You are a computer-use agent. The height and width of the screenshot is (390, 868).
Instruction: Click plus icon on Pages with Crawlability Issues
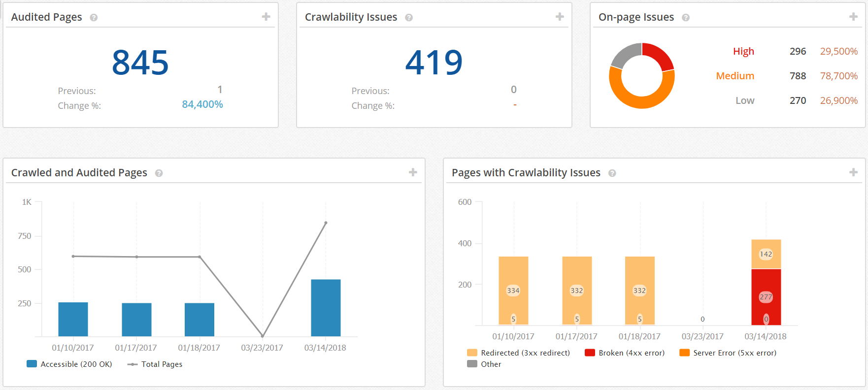[x=854, y=172]
